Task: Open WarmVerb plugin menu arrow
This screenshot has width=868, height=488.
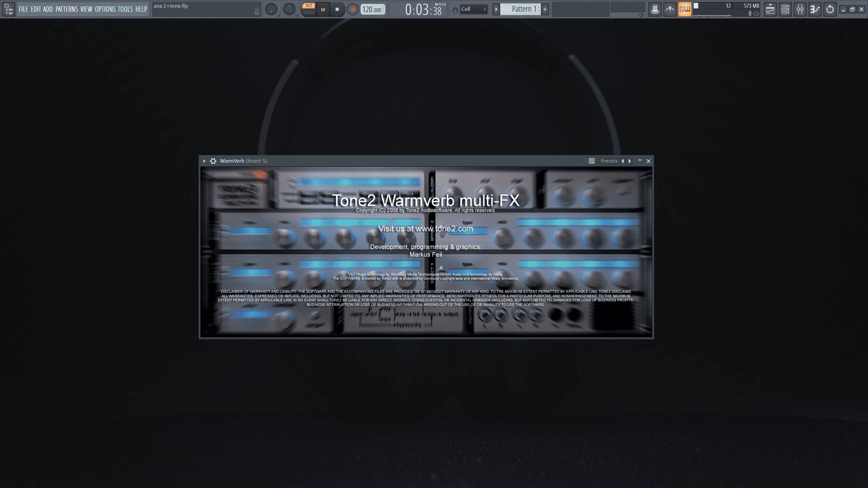Action: (204, 161)
